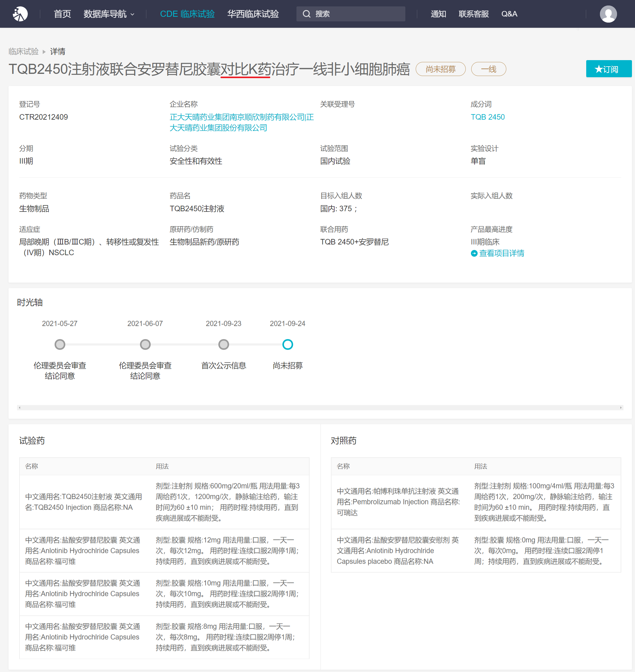The image size is (635, 672).
Task: Open the Q&A page
Action: click(509, 14)
